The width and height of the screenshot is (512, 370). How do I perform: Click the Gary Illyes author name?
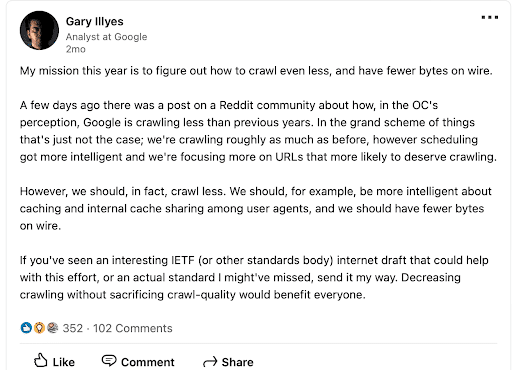click(95, 21)
